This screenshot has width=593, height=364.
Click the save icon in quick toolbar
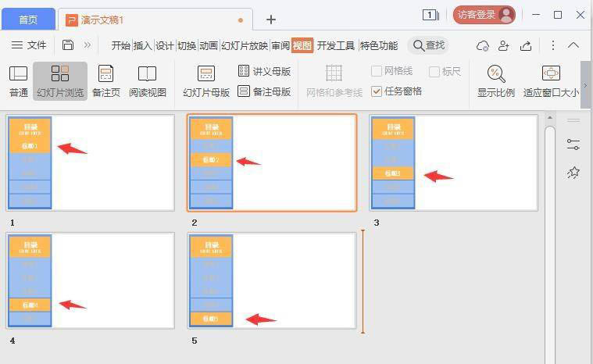[x=68, y=45]
